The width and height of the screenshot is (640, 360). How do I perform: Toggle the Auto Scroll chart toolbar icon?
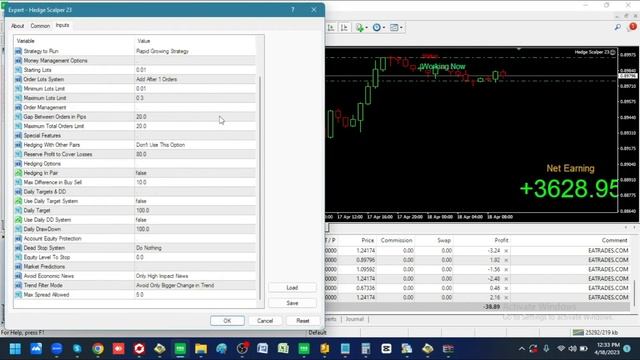point(331,28)
